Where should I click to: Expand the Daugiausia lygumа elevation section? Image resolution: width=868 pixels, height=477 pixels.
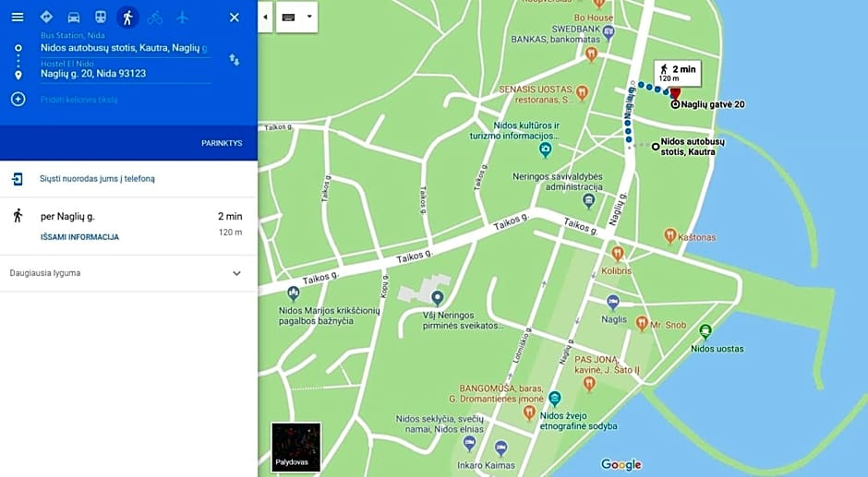tap(236, 273)
